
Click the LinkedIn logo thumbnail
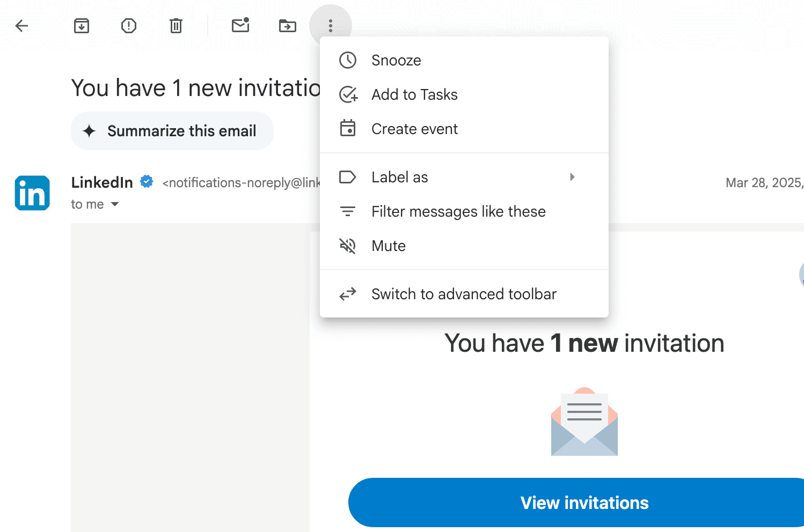tap(32, 193)
